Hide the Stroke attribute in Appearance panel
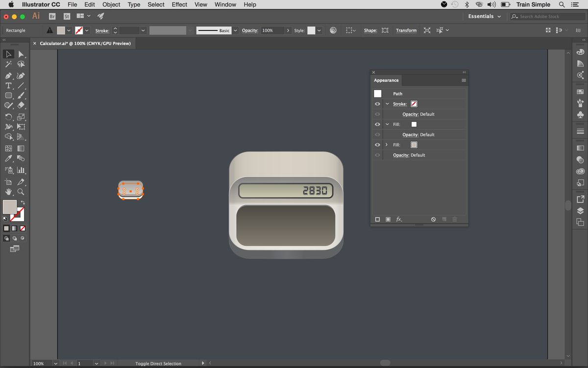 (x=377, y=104)
